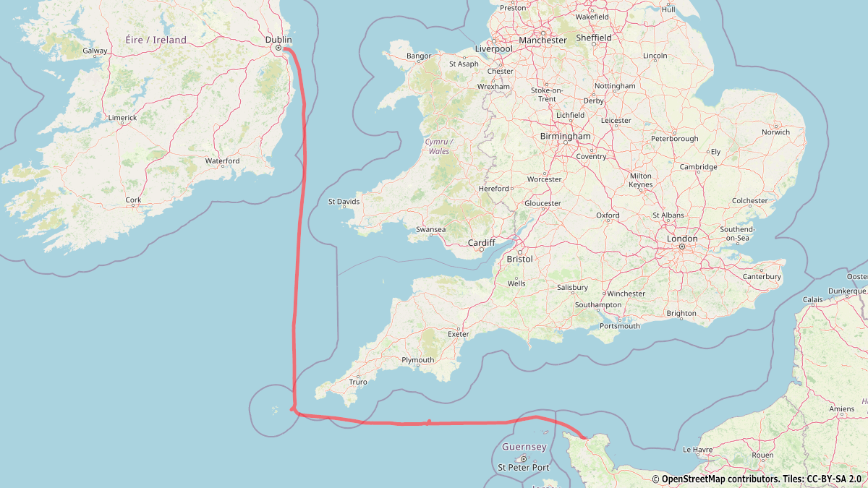Viewport: 868px width, 488px height.
Task: Click the Cork town marker
Action: click(133, 206)
